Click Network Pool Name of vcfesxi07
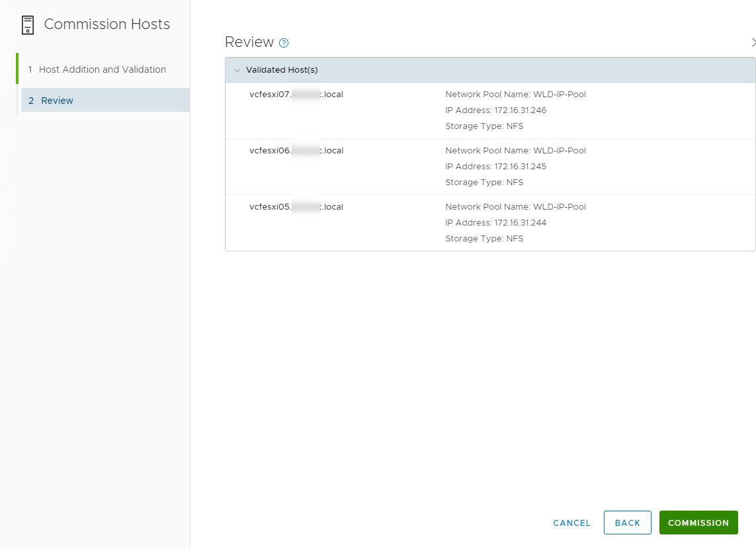The image size is (756, 549). [515, 95]
